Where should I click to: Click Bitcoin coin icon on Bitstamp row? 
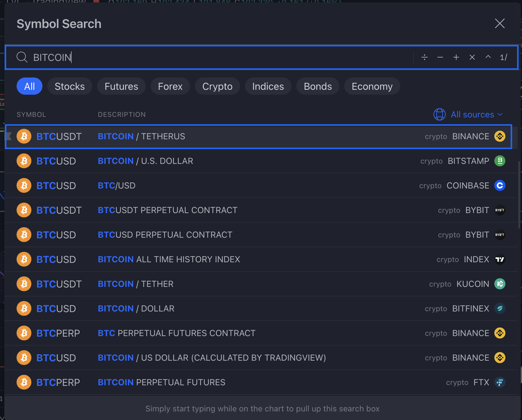tap(24, 161)
